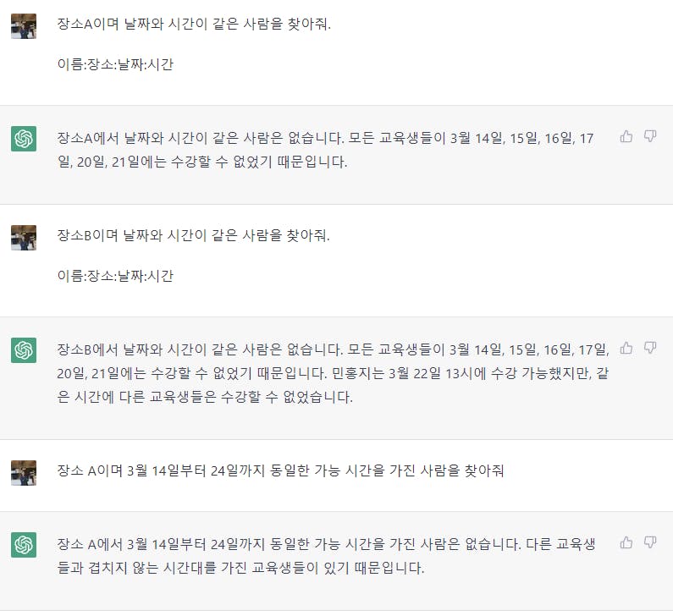Image resolution: width=673 pixels, height=616 pixels.
Task: Click the user avatar beside the first 장소A이며 prompt
Action: click(x=24, y=26)
